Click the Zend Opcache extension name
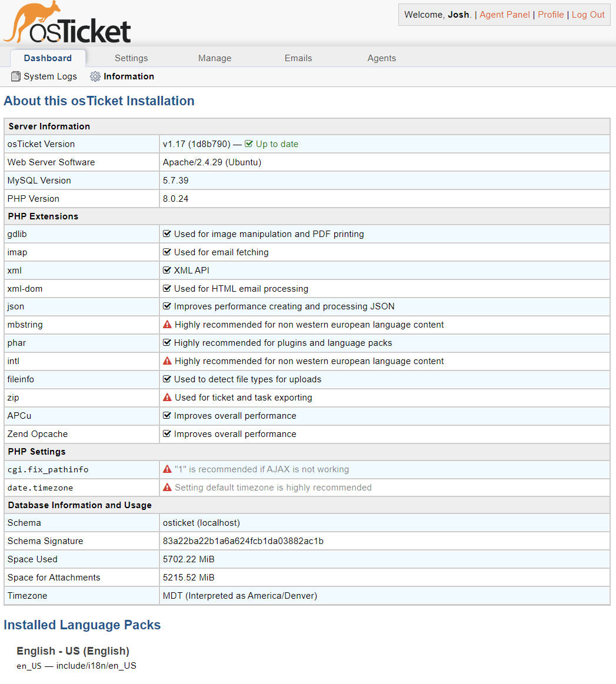616x684 pixels. (x=38, y=434)
